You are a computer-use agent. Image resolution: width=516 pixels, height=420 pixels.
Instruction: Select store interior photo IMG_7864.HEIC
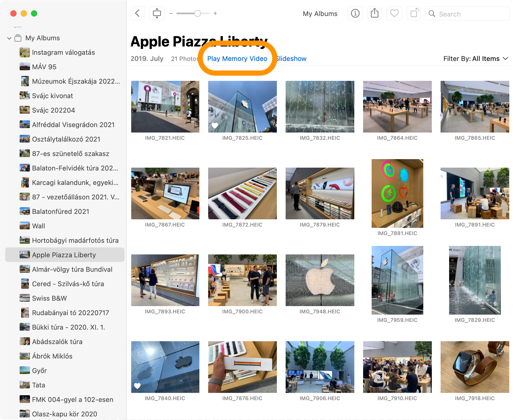(397, 107)
